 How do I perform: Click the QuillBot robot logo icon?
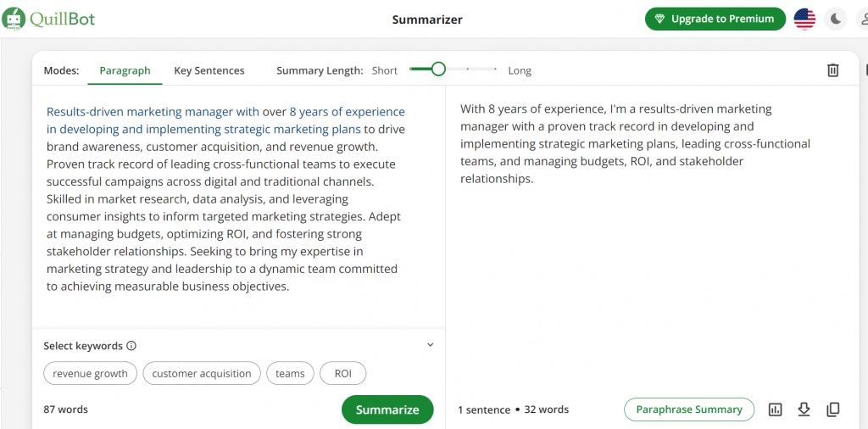(x=14, y=19)
